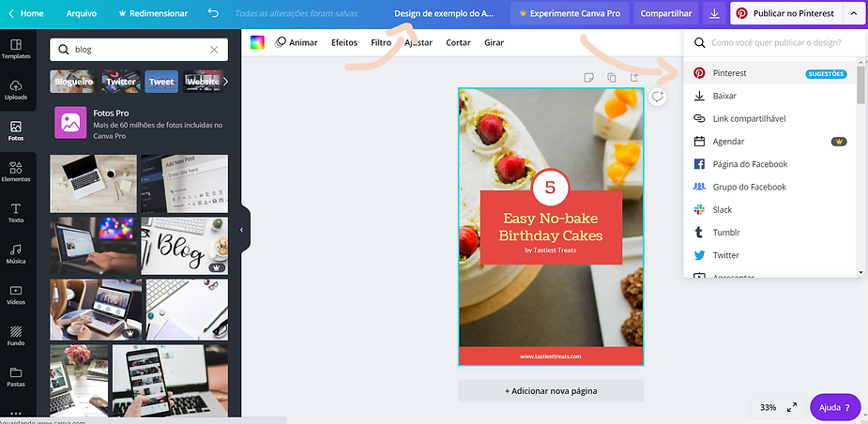Open the Fundo sidebar panel
The width and height of the screenshot is (868, 424).
[x=16, y=336]
